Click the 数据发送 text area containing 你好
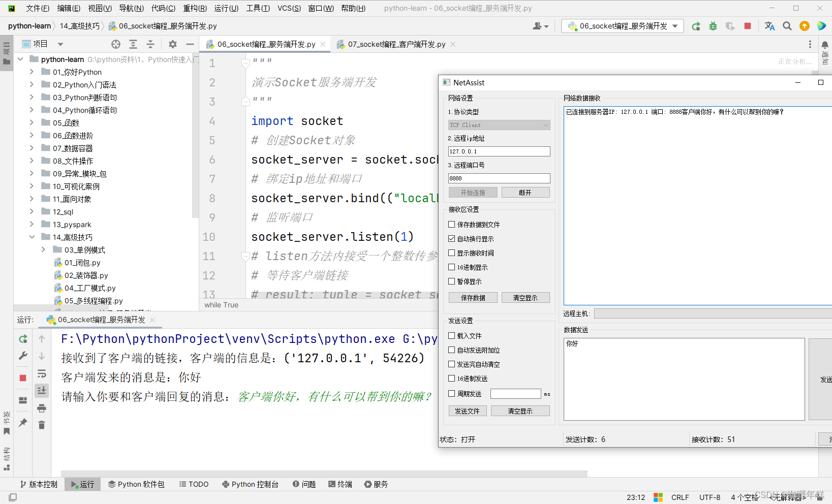The height and width of the screenshot is (504, 832). (684, 379)
